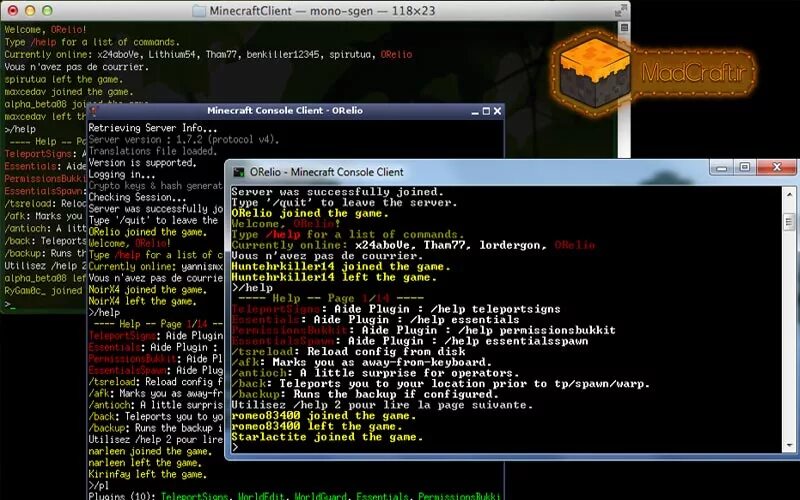
Task: Minimize the Linux Minecraft Console Client window
Action: [x=475, y=111]
